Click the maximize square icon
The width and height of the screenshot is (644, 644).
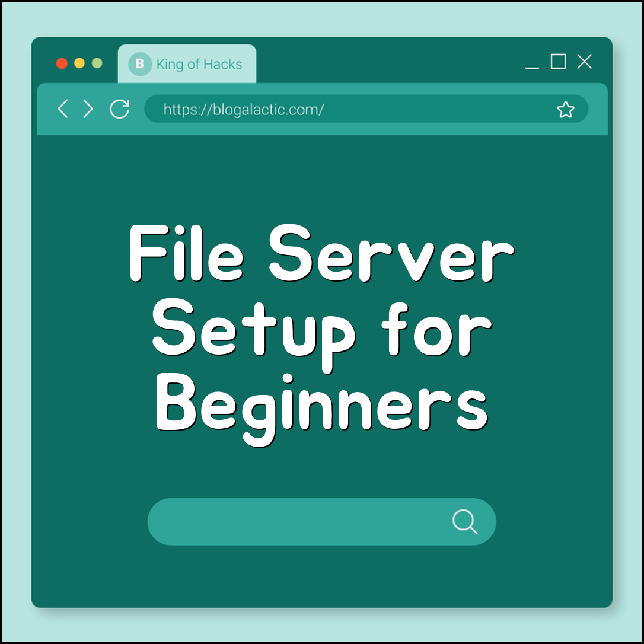[557, 62]
